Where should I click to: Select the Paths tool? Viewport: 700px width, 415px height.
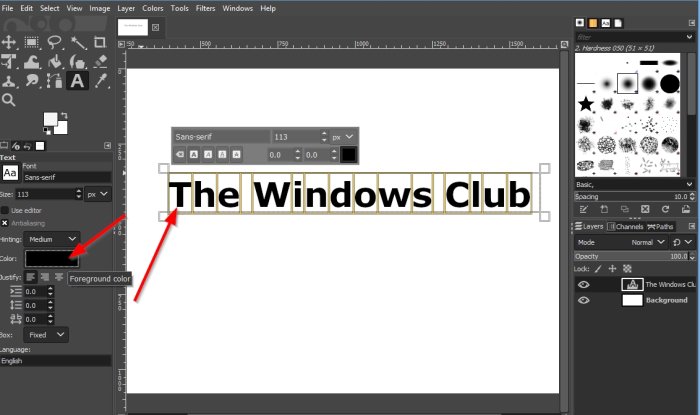[54, 81]
